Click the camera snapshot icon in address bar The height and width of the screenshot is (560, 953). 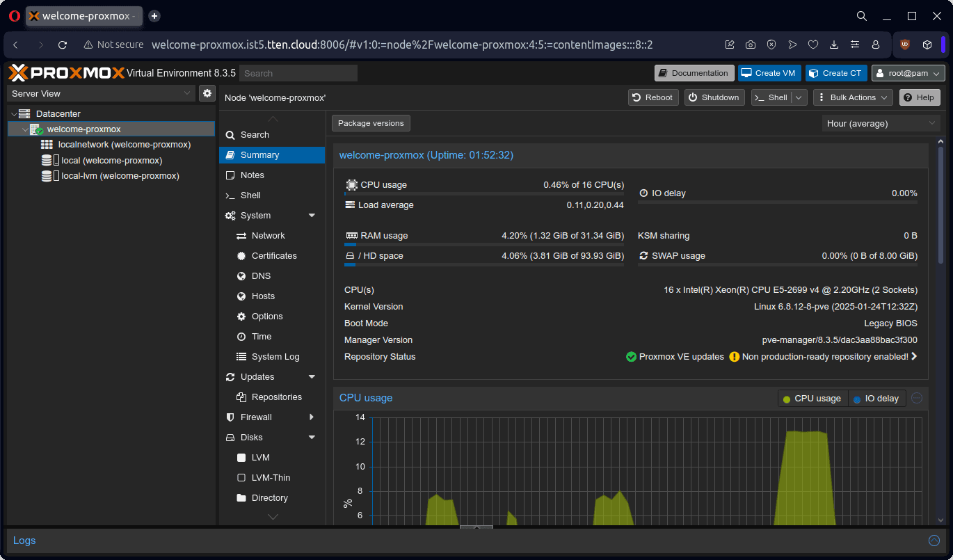click(x=751, y=45)
